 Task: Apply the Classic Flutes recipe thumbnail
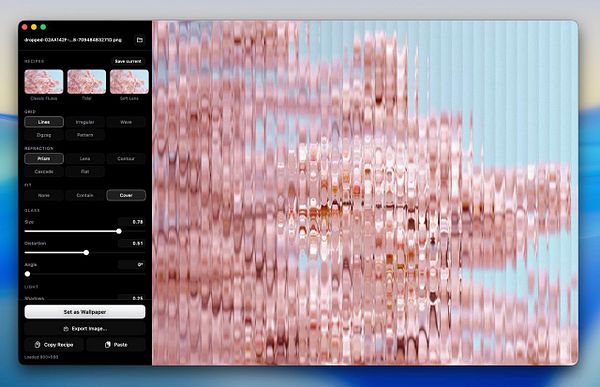(44, 82)
